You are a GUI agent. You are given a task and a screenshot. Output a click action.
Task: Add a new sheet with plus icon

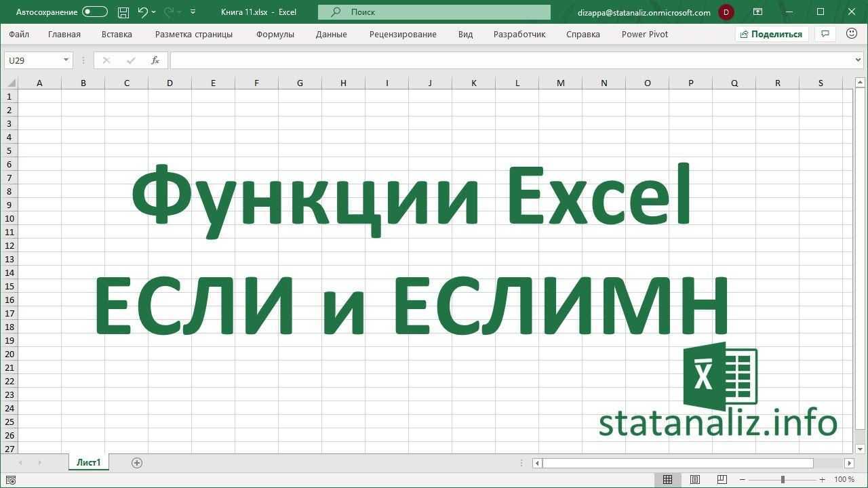pos(137,463)
